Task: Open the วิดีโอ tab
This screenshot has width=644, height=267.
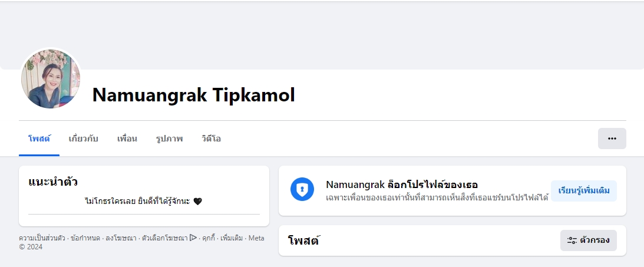Action: pyautogui.click(x=211, y=139)
